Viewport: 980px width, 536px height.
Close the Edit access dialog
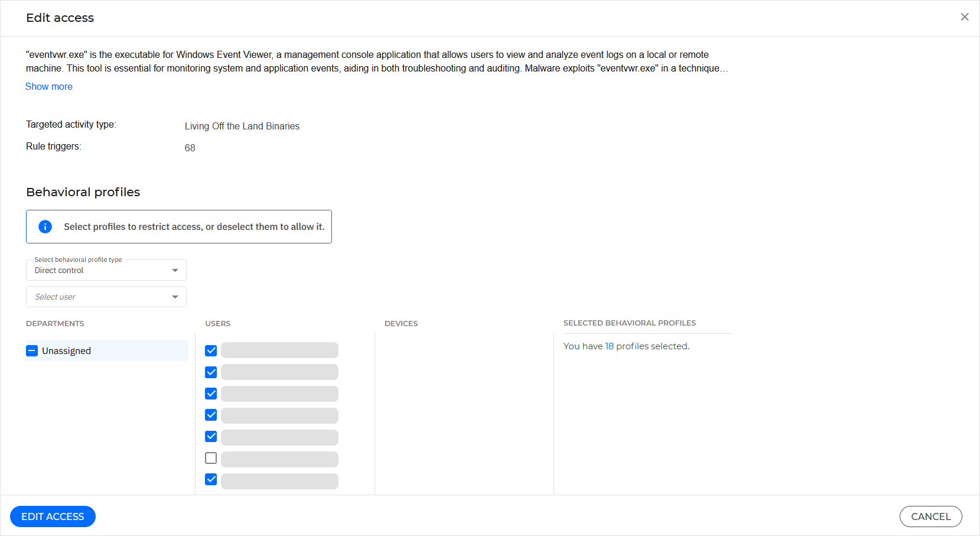[x=964, y=17]
